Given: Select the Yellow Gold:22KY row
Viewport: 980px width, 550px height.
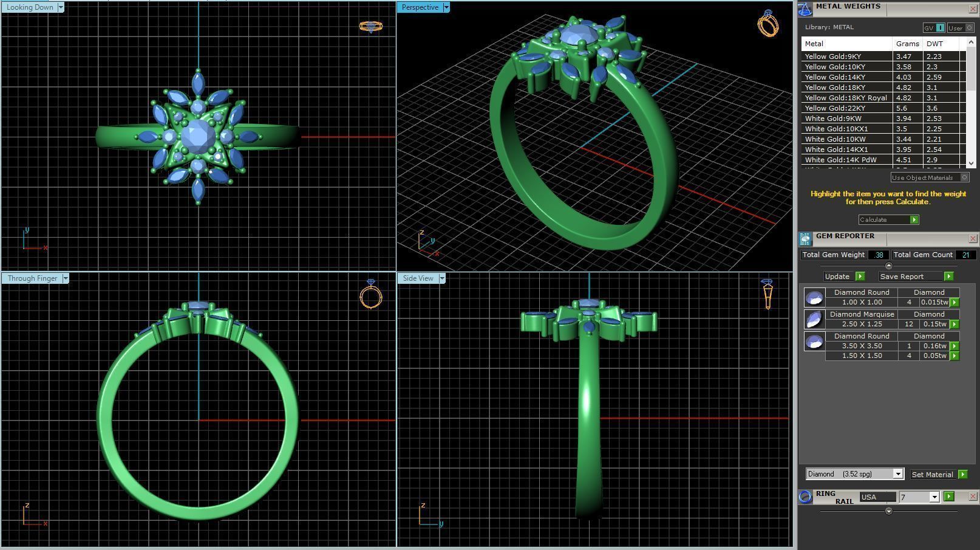Looking at the screenshot, I should point(883,108).
